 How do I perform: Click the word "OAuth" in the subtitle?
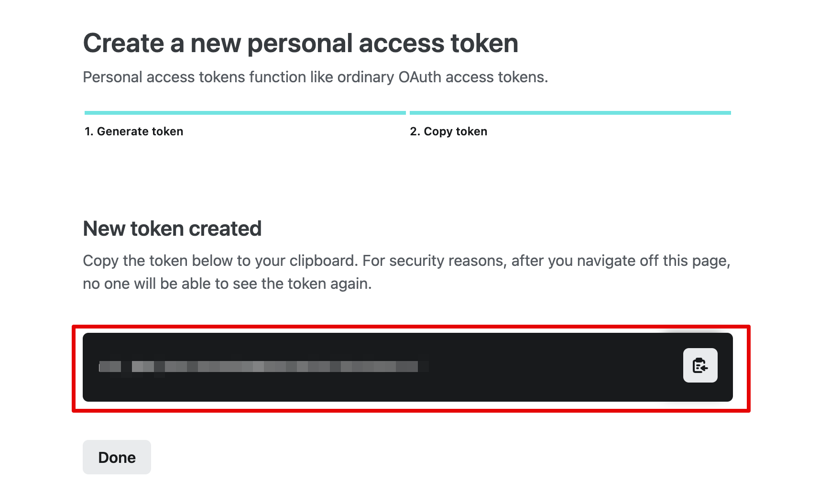(420, 77)
